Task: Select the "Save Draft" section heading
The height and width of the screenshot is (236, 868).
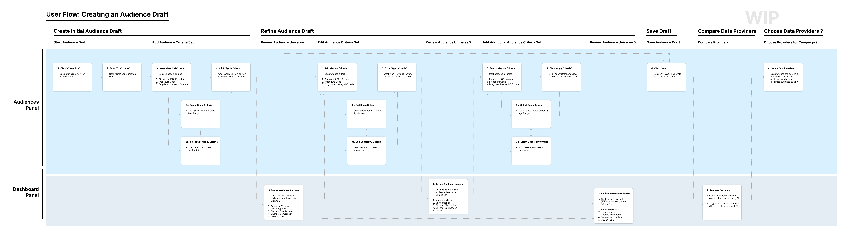Action: [x=658, y=31]
